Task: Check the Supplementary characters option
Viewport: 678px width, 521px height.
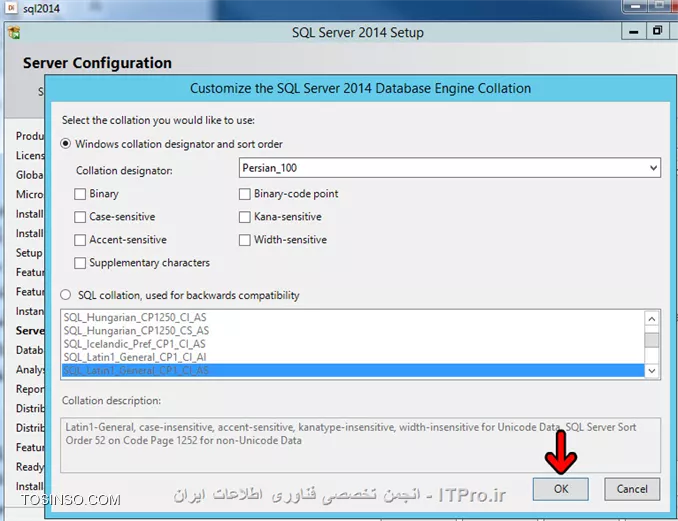Action: (x=80, y=263)
